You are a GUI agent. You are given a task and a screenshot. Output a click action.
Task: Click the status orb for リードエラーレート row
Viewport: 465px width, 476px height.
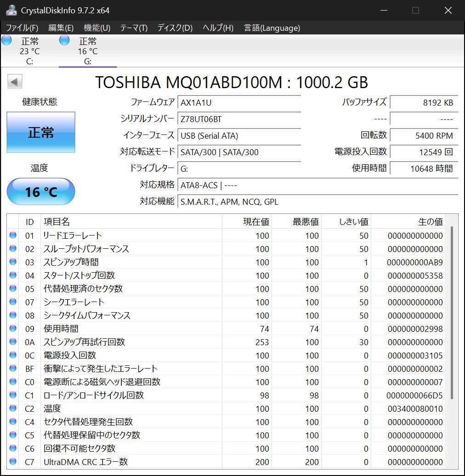(x=13, y=235)
